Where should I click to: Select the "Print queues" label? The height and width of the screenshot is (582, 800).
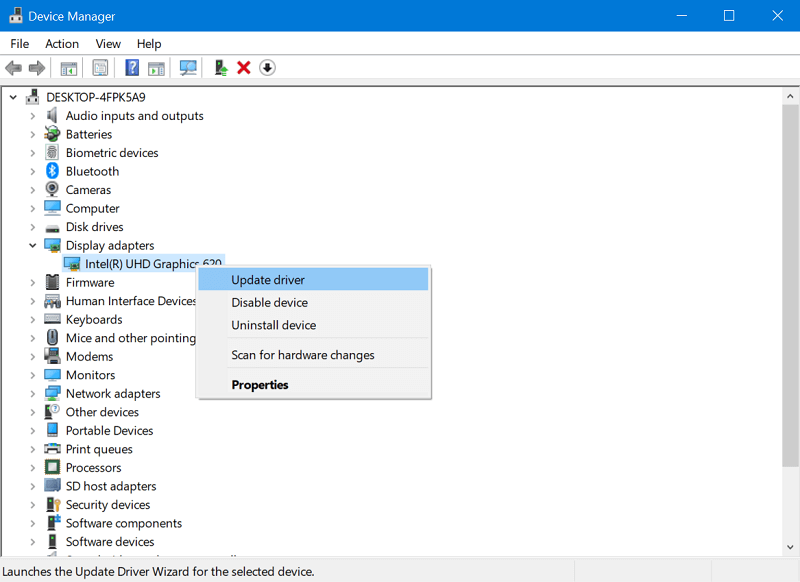coord(99,449)
